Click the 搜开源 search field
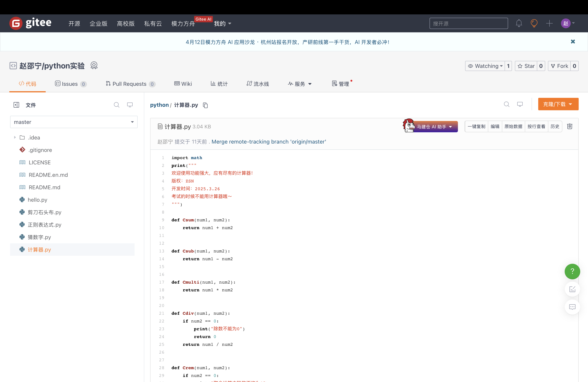The image size is (588, 382). coord(468,24)
